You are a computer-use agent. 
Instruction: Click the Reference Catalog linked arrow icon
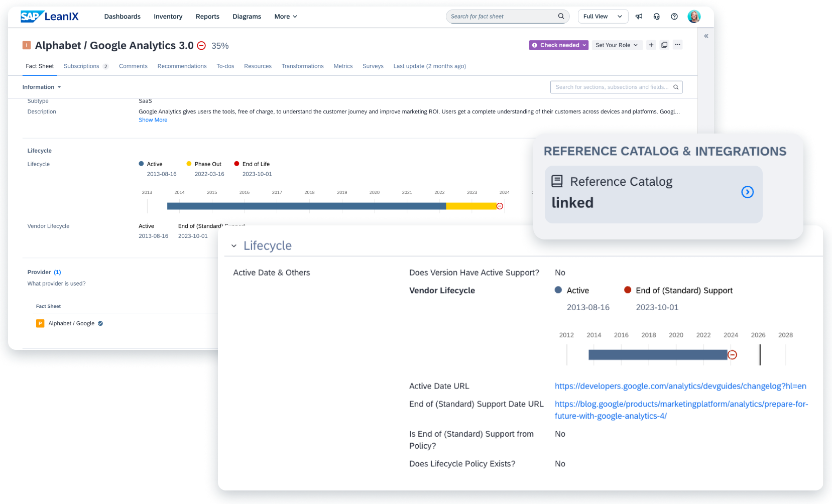(x=748, y=192)
